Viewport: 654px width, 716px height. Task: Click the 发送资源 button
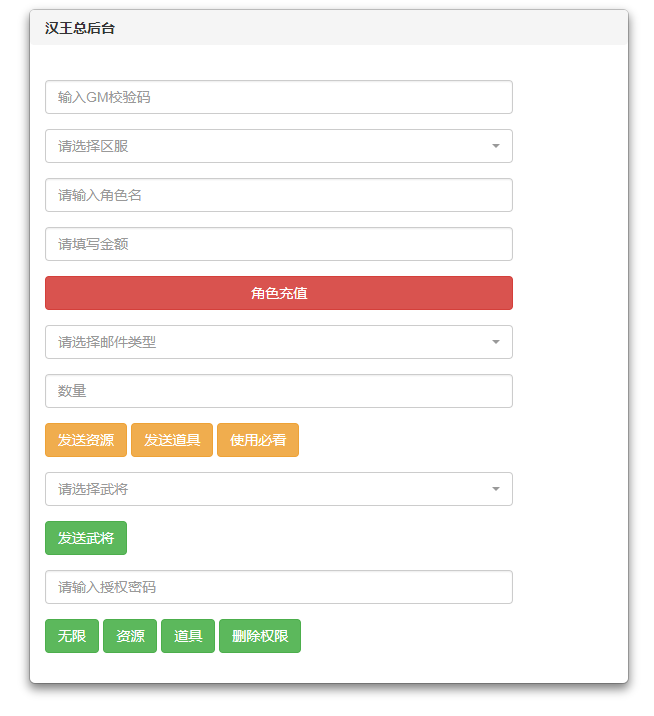point(86,440)
